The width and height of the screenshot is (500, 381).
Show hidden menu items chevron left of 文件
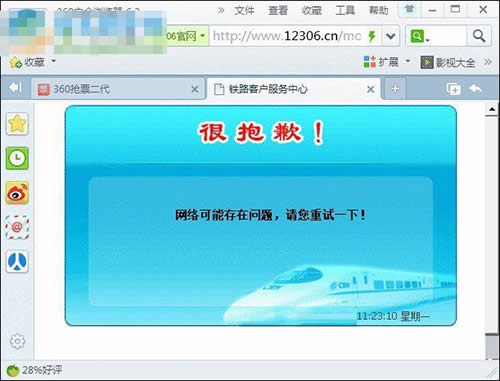(x=221, y=10)
